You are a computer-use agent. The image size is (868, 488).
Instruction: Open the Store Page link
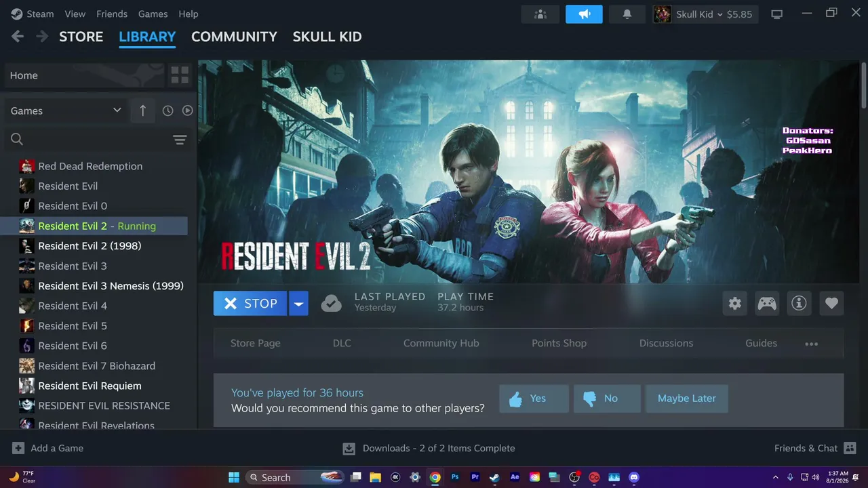tap(255, 343)
